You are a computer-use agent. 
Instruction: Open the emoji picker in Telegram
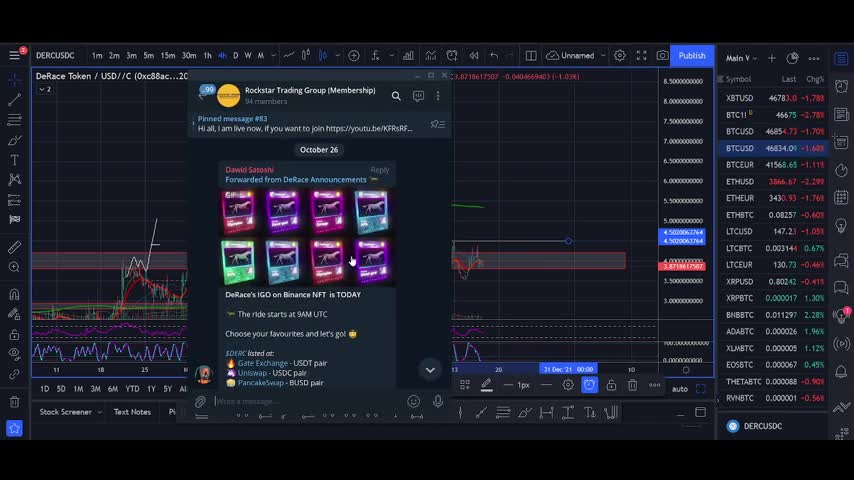coord(413,402)
